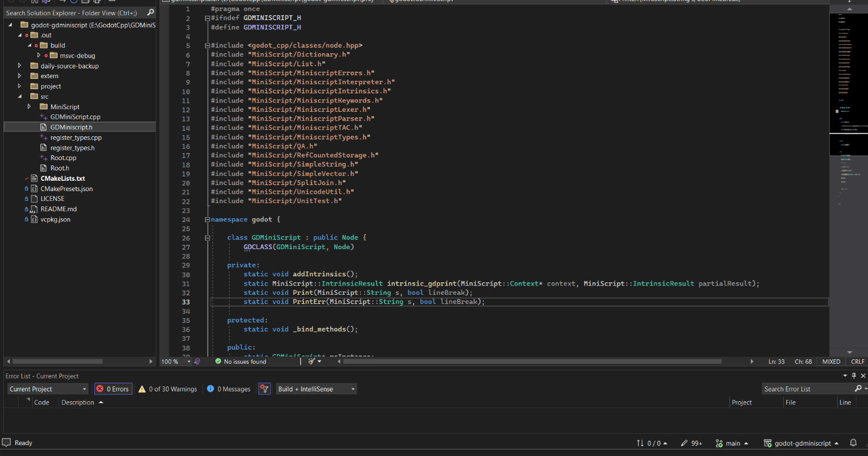The image size is (868, 456).
Task: Open the main branch selector
Action: pyautogui.click(x=732, y=444)
